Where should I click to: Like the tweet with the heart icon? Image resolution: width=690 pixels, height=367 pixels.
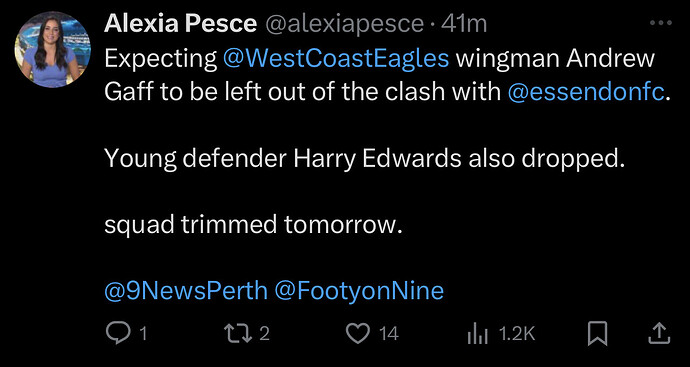(x=358, y=334)
